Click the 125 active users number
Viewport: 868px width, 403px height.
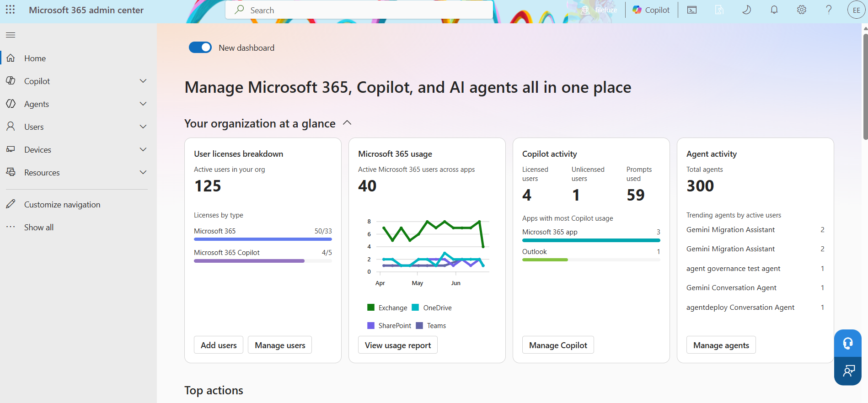[x=208, y=186]
